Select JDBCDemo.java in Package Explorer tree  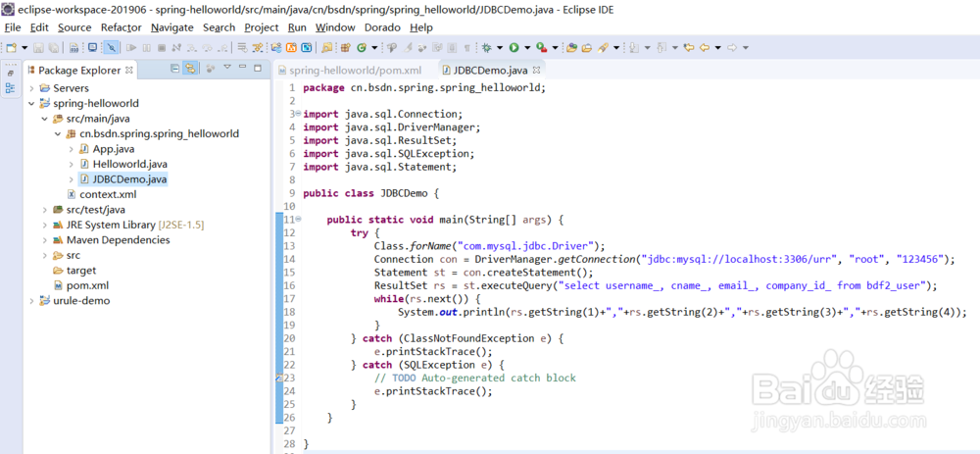click(123, 179)
